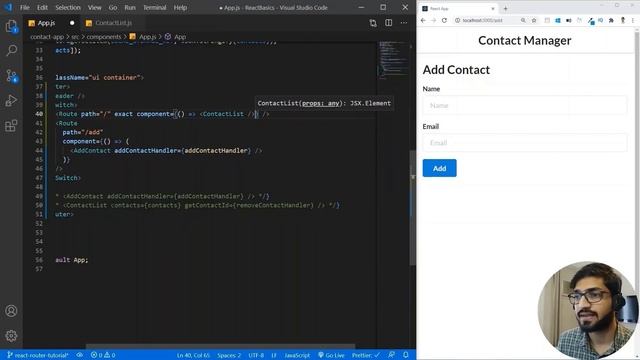Close the React App browser tab
The height and width of the screenshot is (360, 640).
click(x=493, y=9)
